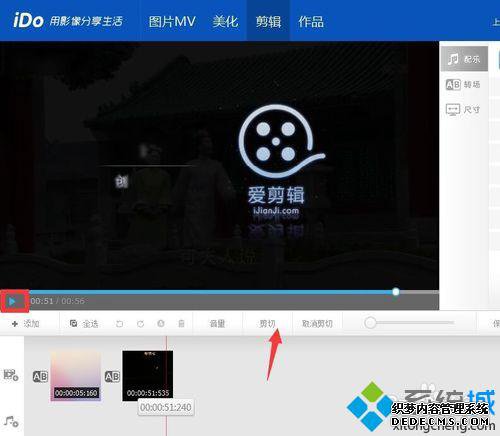Open the 作品 tab
The image size is (500, 436).
[x=311, y=22]
